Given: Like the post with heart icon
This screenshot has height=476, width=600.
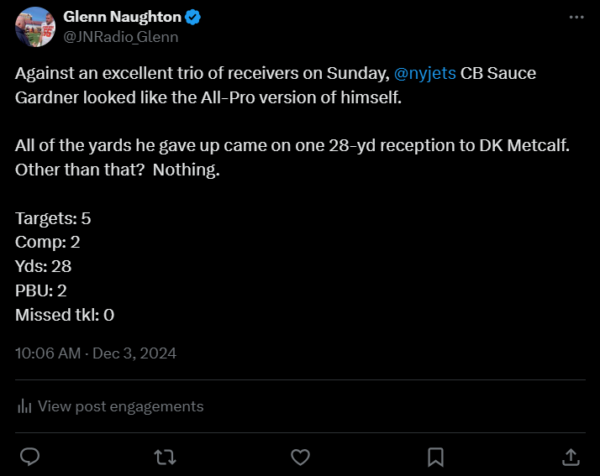Looking at the screenshot, I should coord(300,456).
